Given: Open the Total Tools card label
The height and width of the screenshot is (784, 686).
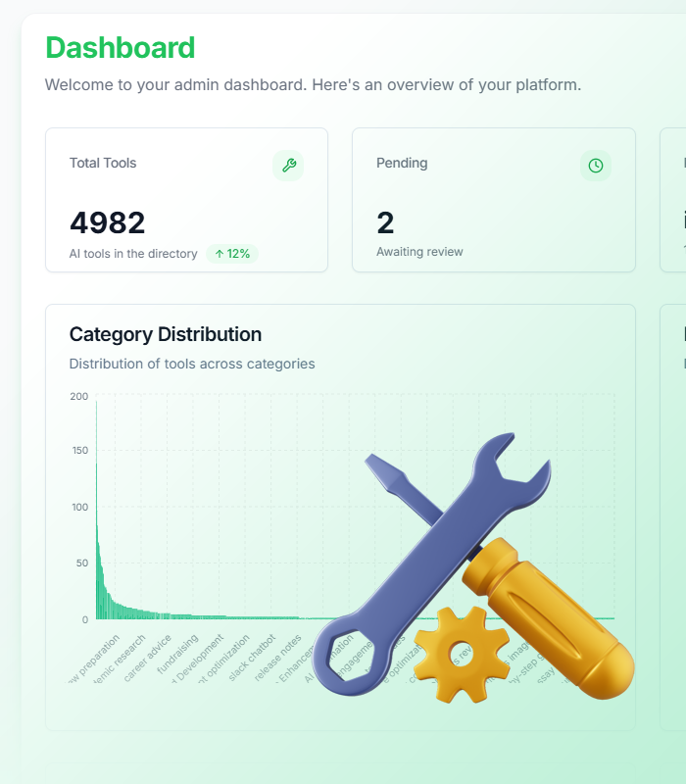Looking at the screenshot, I should pyautogui.click(x=103, y=163).
